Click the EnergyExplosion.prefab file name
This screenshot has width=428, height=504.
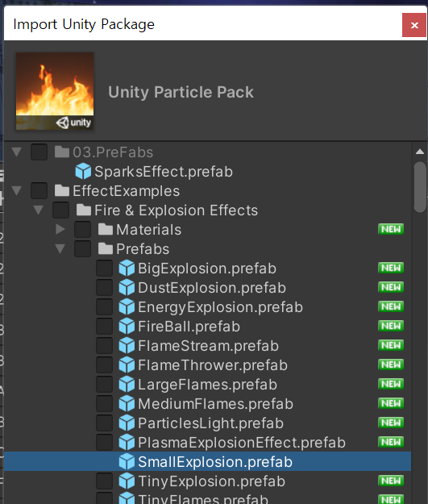pos(220,307)
